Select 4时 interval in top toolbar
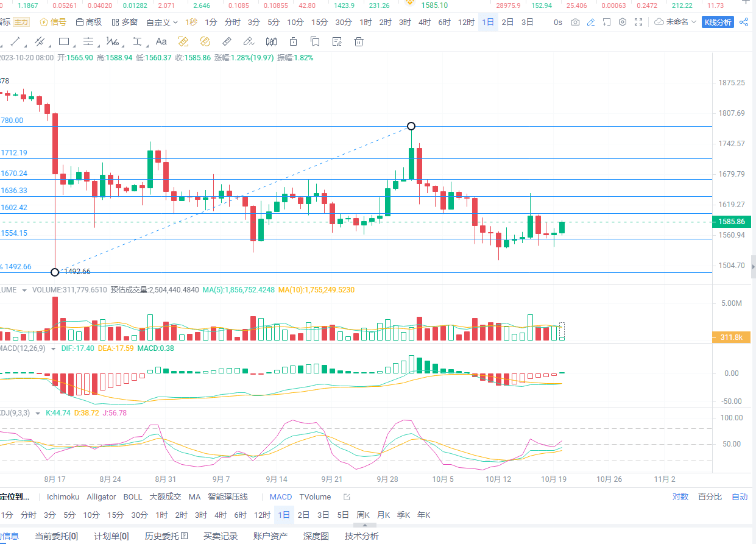756x544 pixels. (425, 22)
